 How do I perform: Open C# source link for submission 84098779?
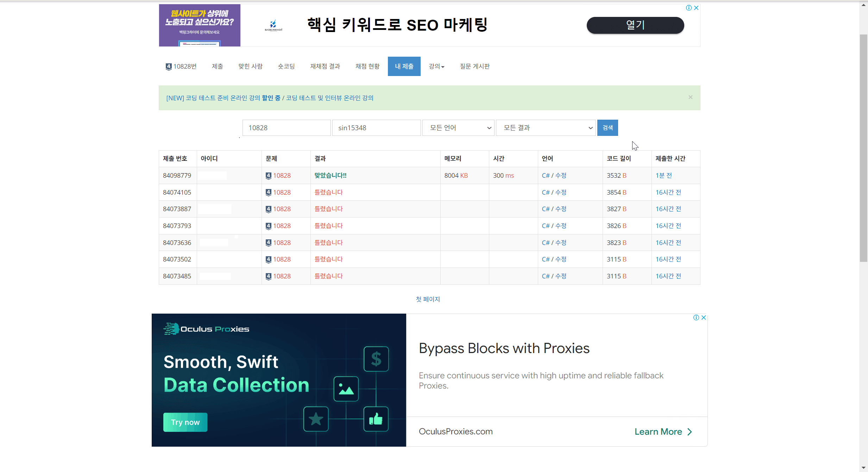(546, 176)
